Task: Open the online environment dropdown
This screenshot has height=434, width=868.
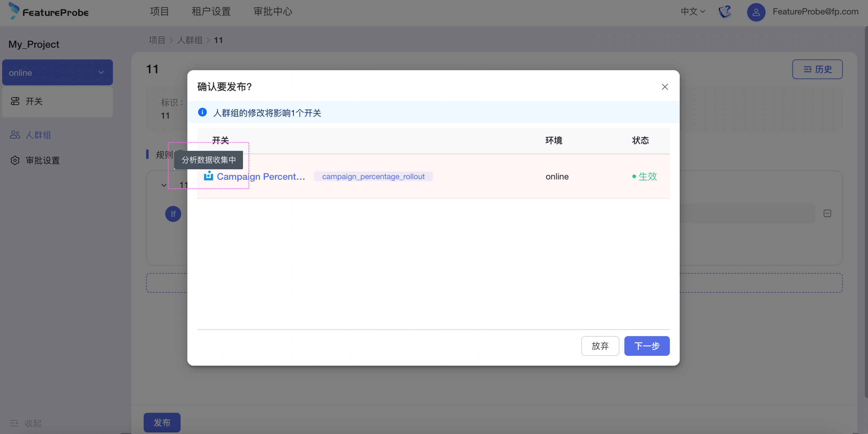Action: pyautogui.click(x=57, y=73)
